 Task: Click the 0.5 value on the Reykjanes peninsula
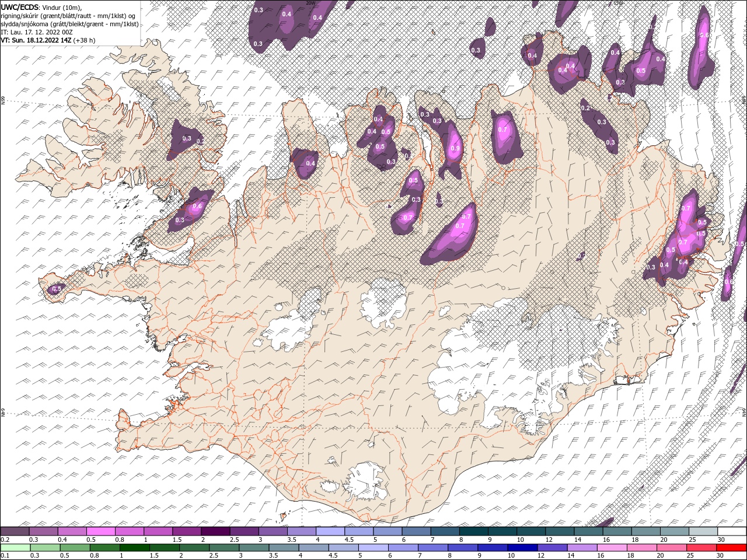57,289
